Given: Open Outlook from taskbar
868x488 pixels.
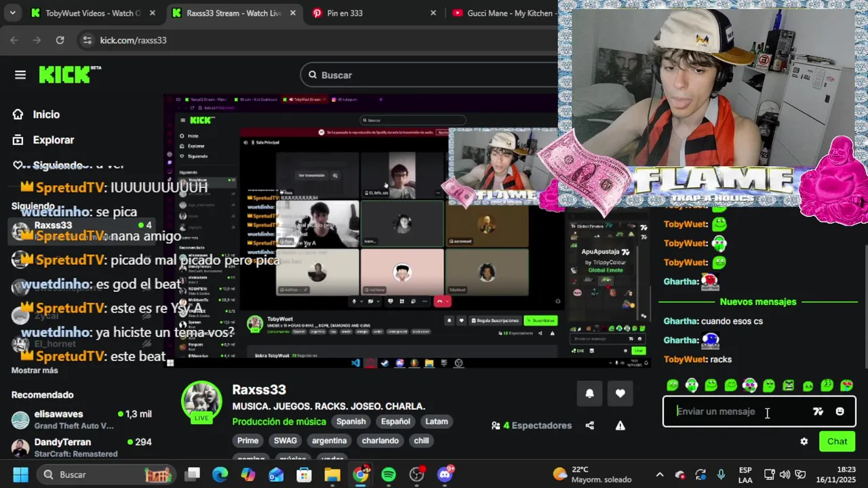Looking at the screenshot, I should click(x=276, y=474).
